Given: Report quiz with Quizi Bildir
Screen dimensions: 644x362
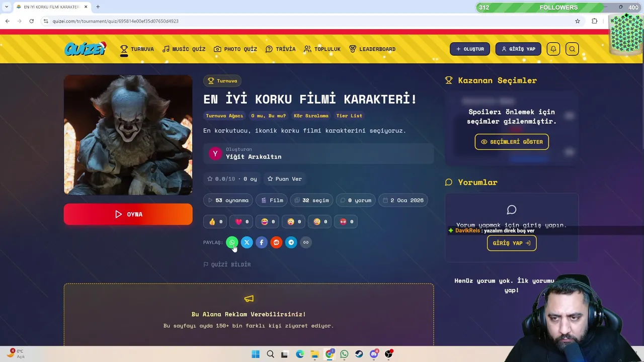Looking at the screenshot, I should coord(227,264).
